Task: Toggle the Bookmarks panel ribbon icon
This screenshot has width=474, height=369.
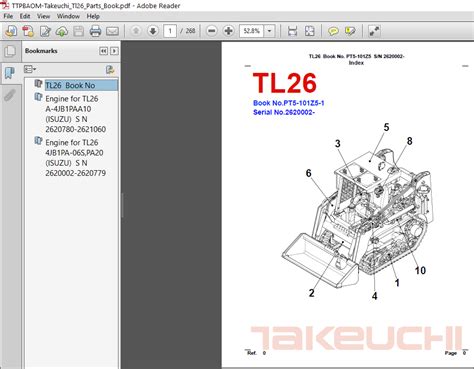Action: (10, 73)
